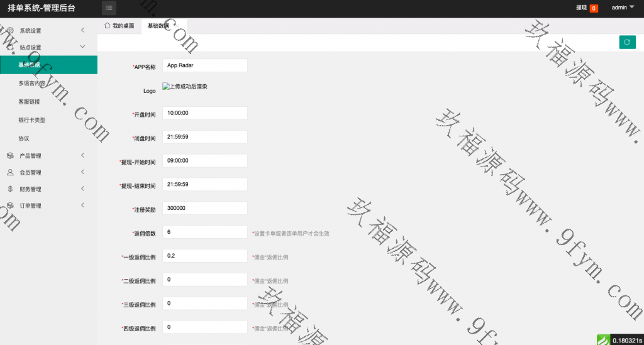644x345 pixels.
Task: Click the home icon in 我的桌面 tab
Action: pos(107,26)
